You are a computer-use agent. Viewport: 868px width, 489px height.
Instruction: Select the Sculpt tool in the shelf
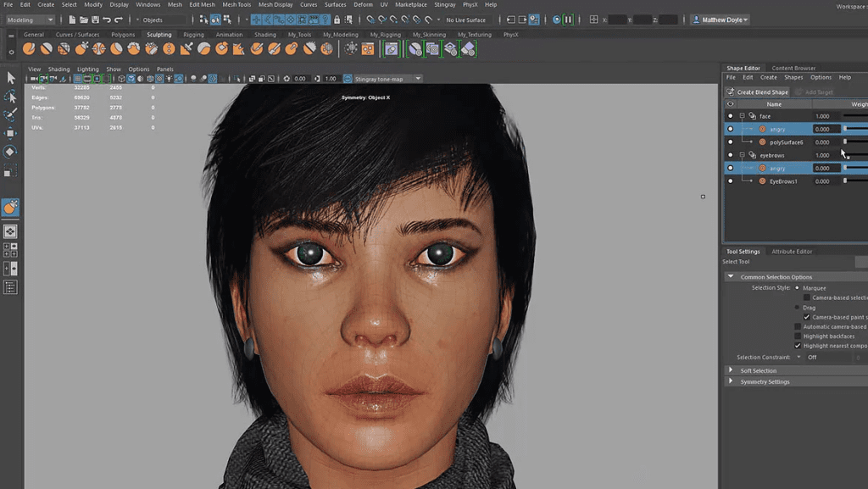(29, 49)
